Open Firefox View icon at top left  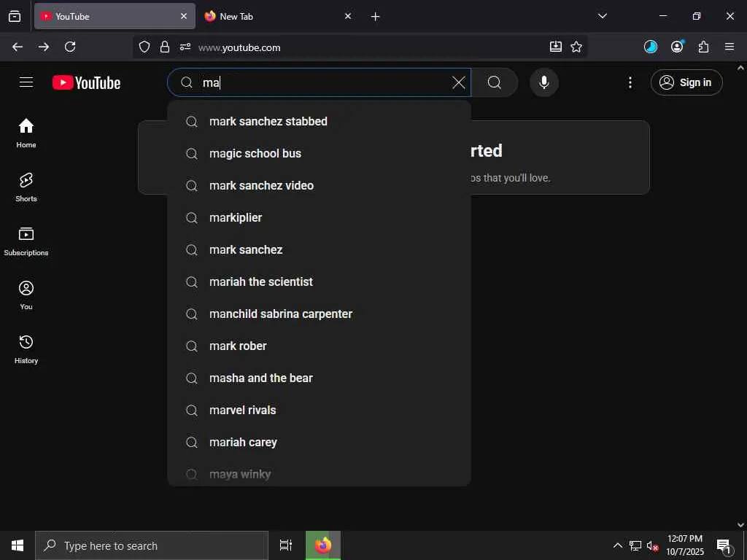[x=15, y=16]
